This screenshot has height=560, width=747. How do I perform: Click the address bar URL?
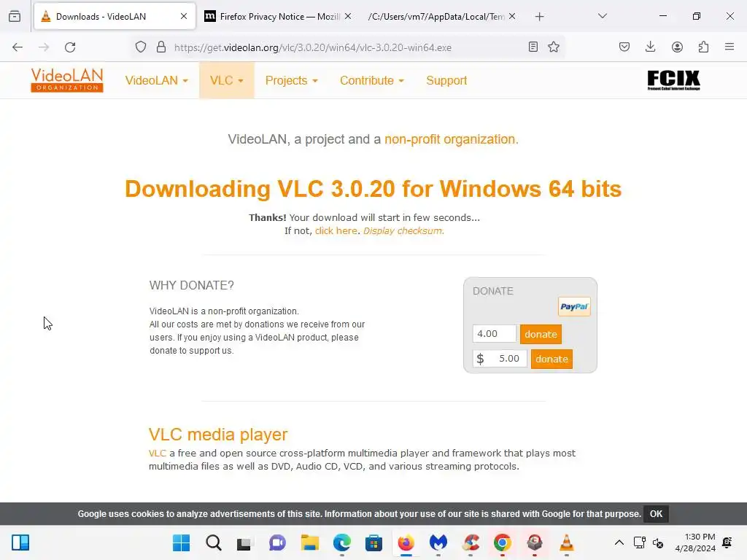coord(312,47)
